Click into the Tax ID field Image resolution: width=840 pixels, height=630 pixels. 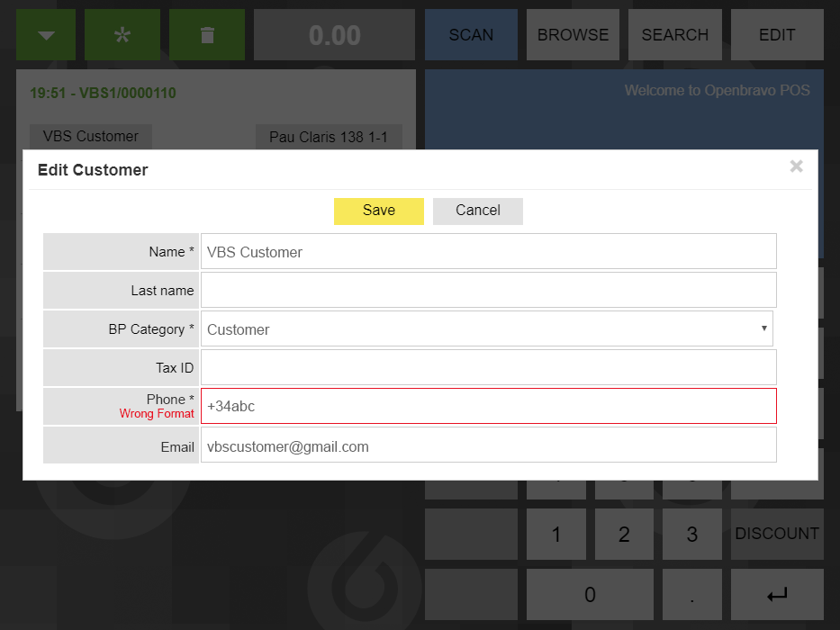click(488, 368)
